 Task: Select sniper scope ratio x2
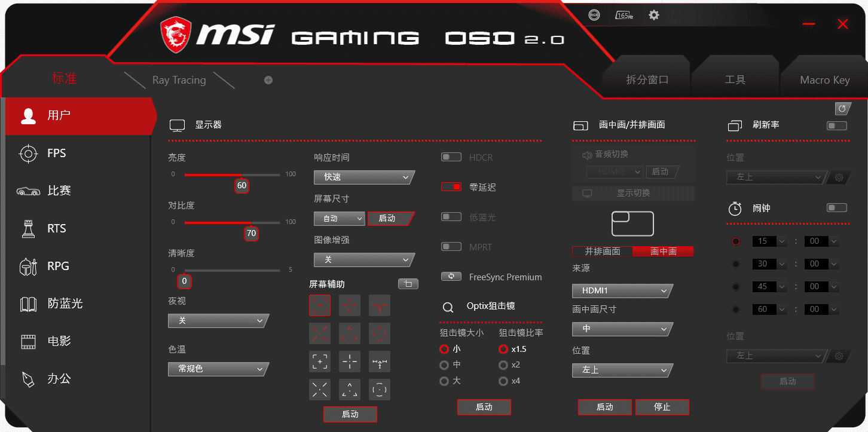pyautogui.click(x=503, y=365)
